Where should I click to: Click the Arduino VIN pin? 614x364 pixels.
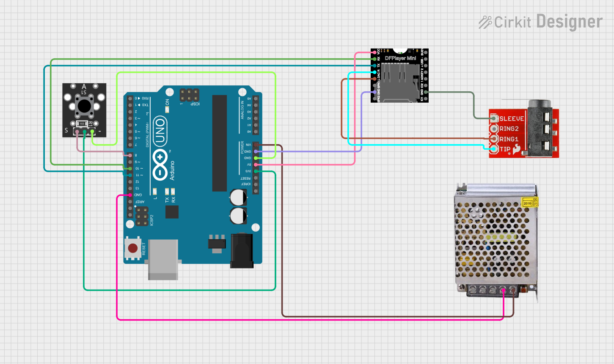(256, 145)
